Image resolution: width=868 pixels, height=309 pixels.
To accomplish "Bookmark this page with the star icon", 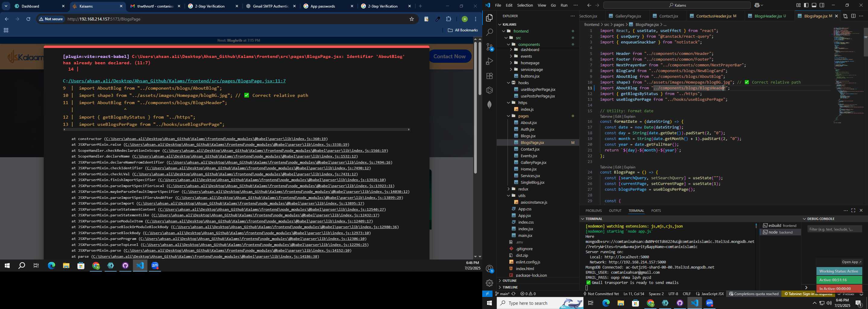I will 411,19.
